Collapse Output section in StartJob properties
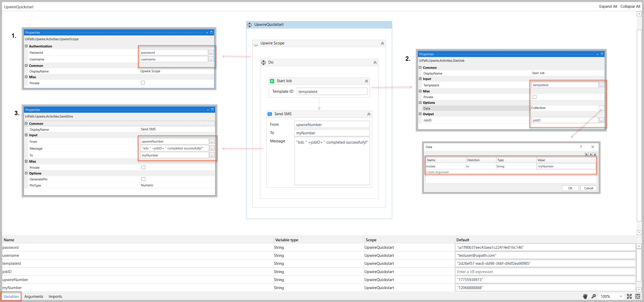The width and height of the screenshot is (644, 302). [x=420, y=114]
